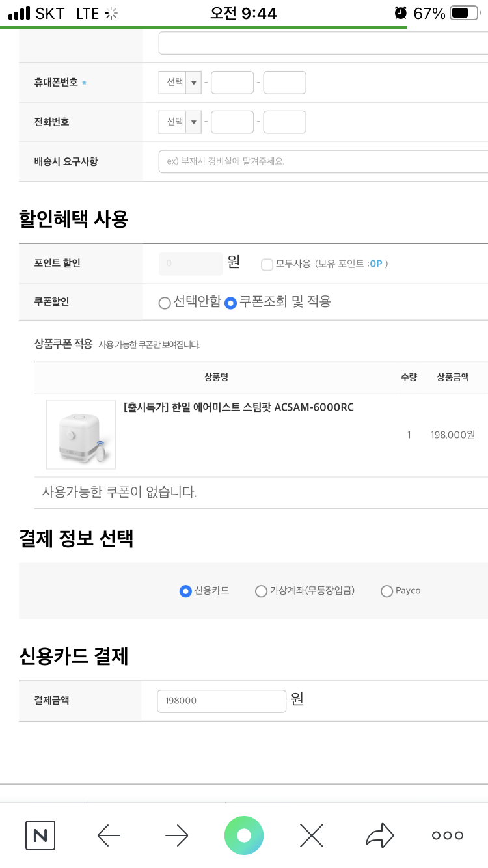Stop loading with the X icon
This screenshot has height=868, width=488.
click(312, 835)
